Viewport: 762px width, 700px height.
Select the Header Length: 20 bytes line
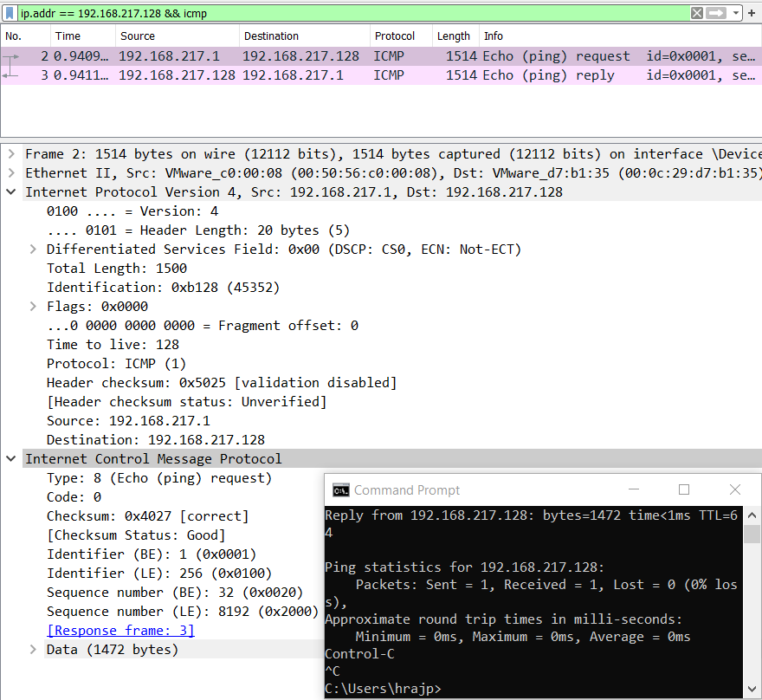tap(197, 230)
